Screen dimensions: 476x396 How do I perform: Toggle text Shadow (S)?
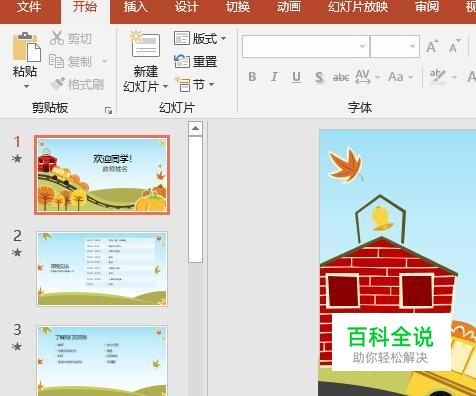pyautogui.click(x=319, y=77)
